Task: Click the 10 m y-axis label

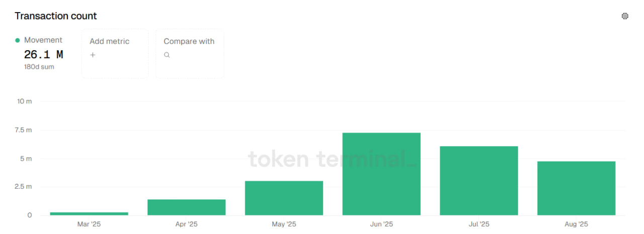Action: tap(25, 101)
